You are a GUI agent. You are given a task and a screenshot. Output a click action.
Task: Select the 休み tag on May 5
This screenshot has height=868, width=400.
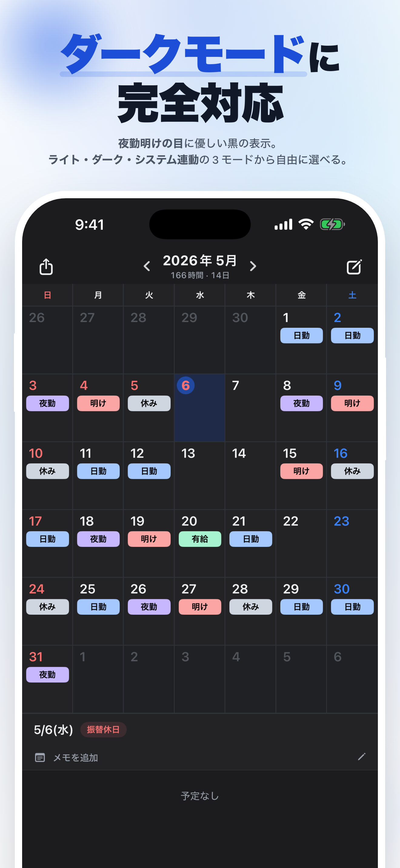[149, 403]
